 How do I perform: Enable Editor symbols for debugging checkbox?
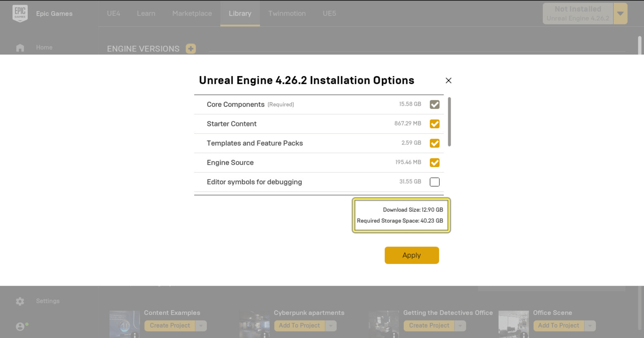[x=434, y=182]
